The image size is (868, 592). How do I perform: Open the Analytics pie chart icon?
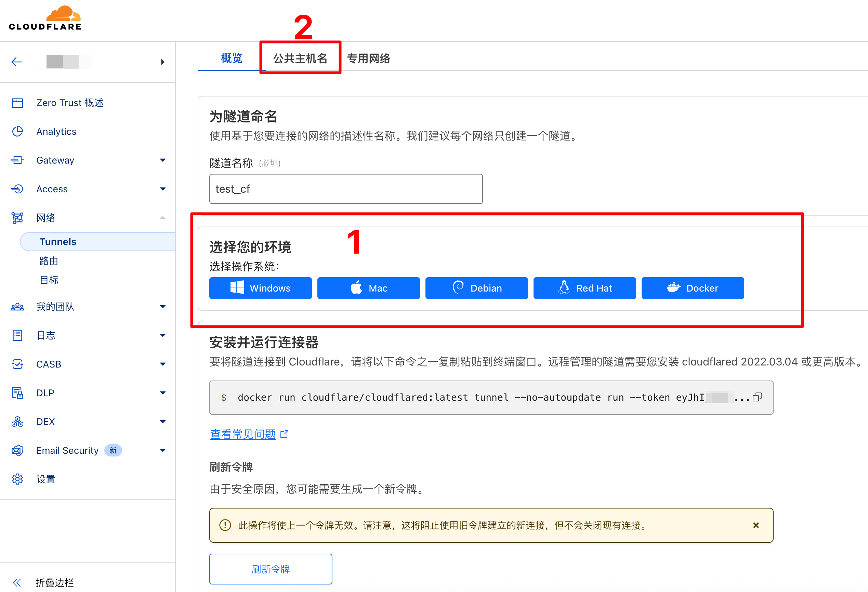pos(17,131)
